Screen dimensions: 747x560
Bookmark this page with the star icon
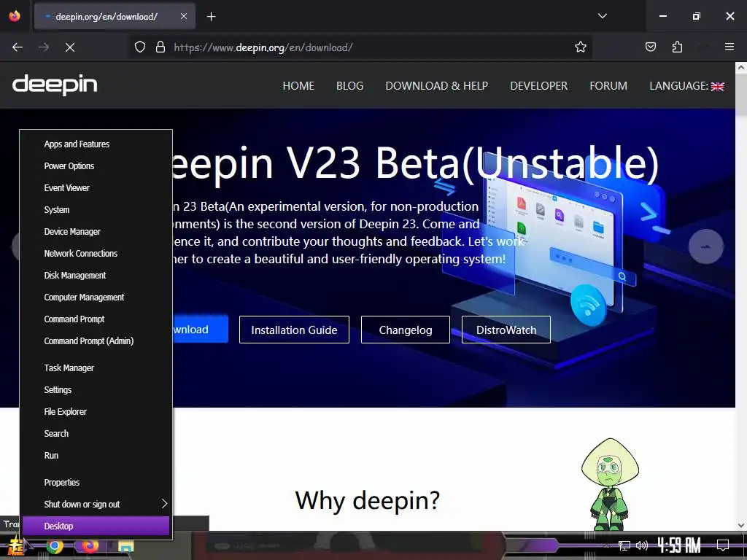pyautogui.click(x=580, y=47)
